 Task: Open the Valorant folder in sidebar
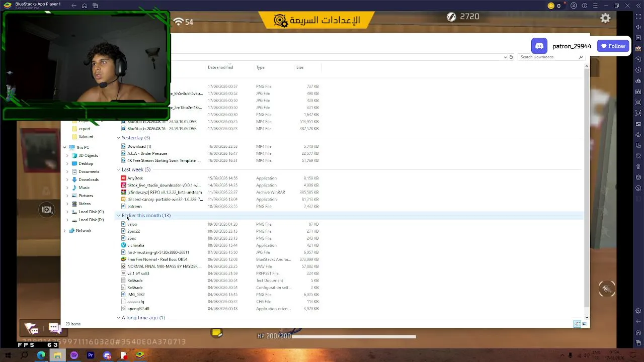click(86, 137)
